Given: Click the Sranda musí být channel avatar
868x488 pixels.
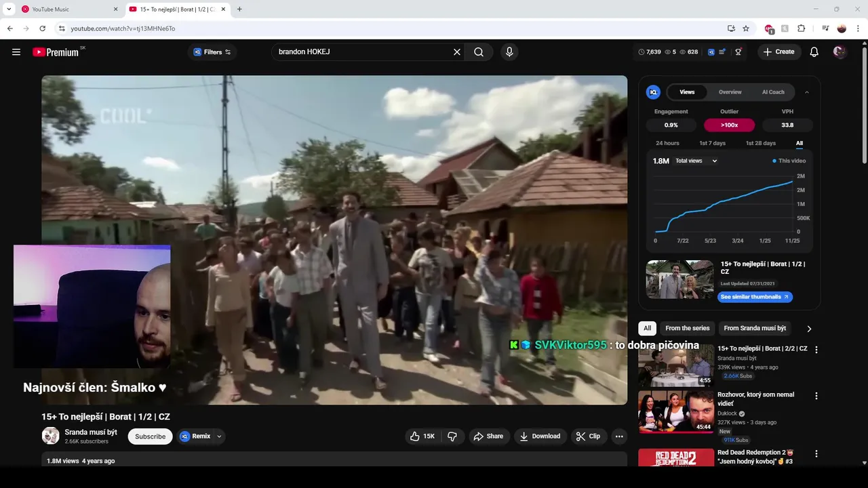Looking at the screenshot, I should 51,436.
